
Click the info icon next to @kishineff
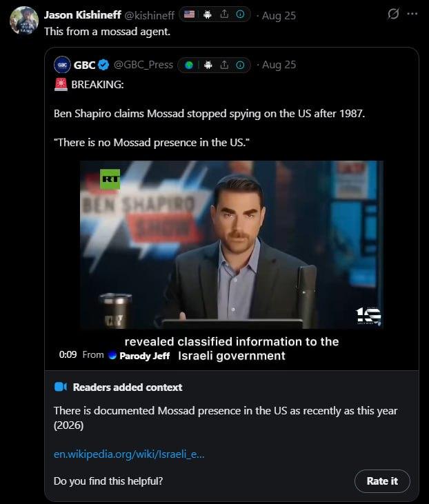click(240, 14)
